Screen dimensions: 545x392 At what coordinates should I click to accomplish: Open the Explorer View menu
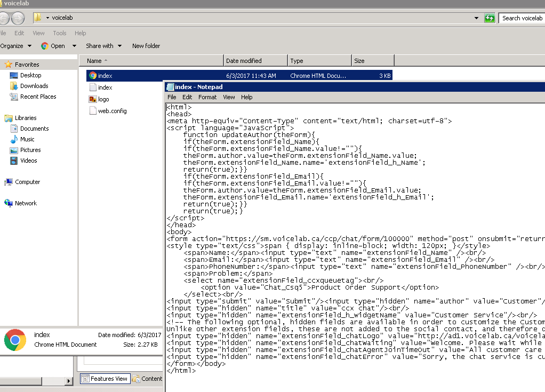[38, 33]
